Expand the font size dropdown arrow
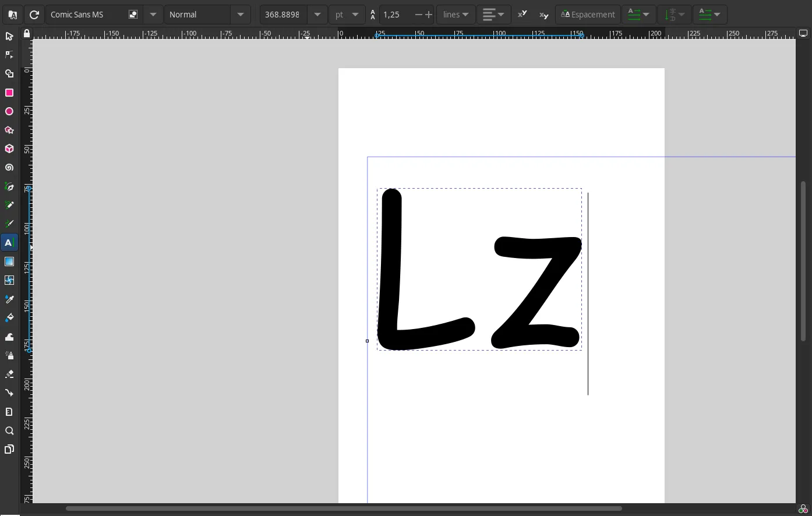 pos(317,15)
